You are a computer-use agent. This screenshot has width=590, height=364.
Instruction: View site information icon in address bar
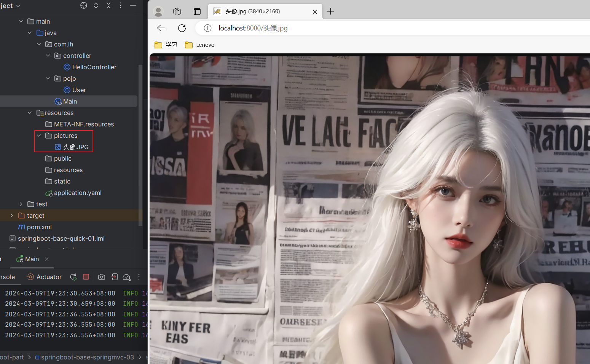coord(207,28)
